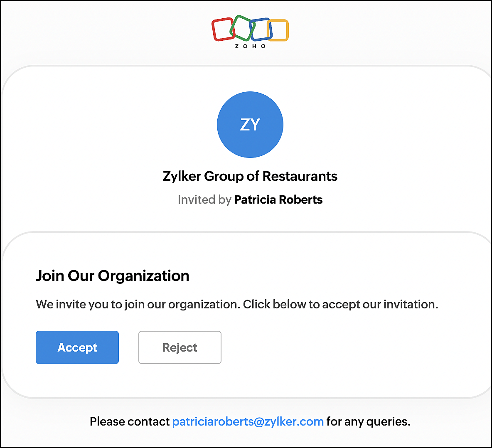
Task: Open the patriciaroberts@zylker.com email link
Action: [x=248, y=421]
